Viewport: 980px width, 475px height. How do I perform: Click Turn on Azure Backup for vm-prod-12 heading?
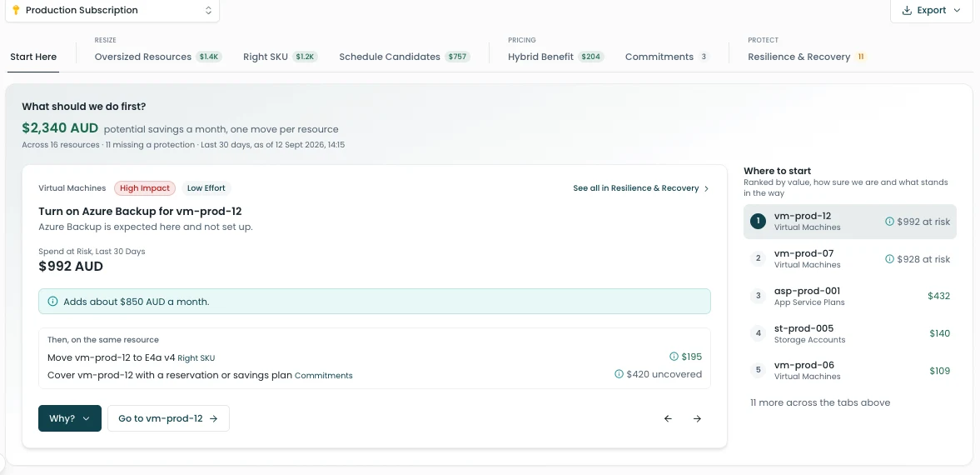(140, 212)
